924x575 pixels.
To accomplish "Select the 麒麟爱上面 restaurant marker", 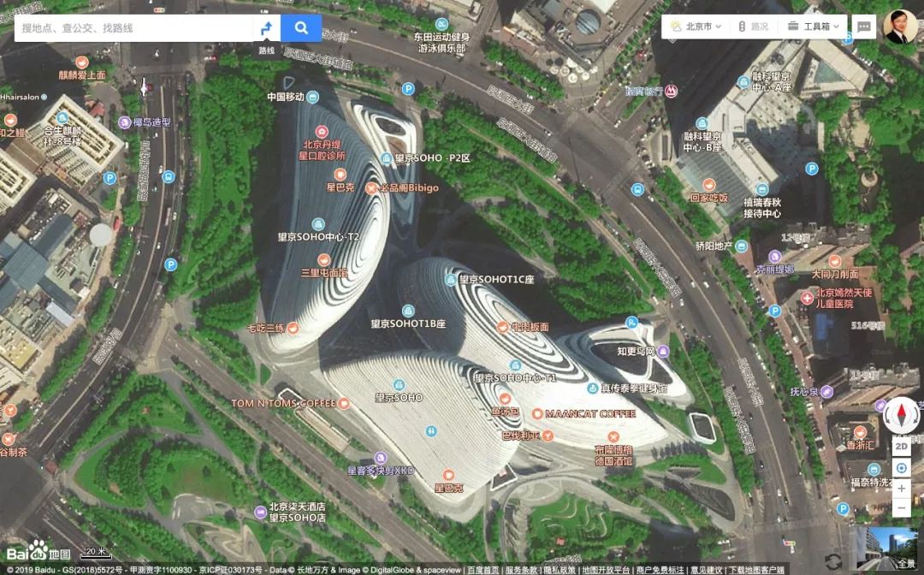I will point(82,62).
